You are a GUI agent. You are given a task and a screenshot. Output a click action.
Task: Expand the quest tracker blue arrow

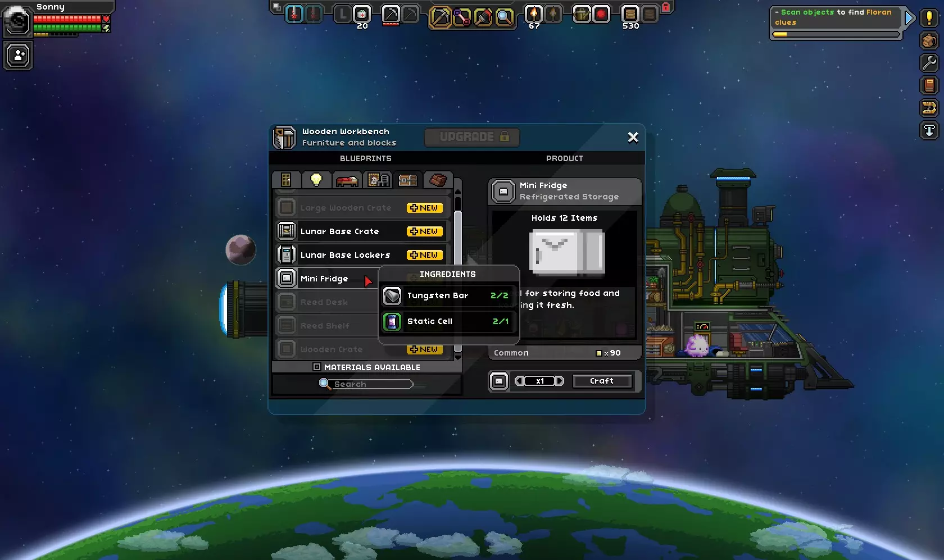[909, 19]
